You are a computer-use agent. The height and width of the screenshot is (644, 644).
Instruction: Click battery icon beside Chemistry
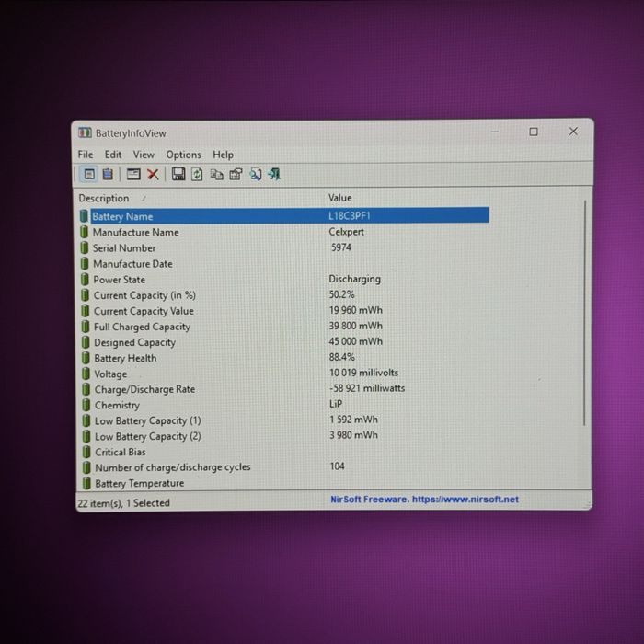pos(86,405)
